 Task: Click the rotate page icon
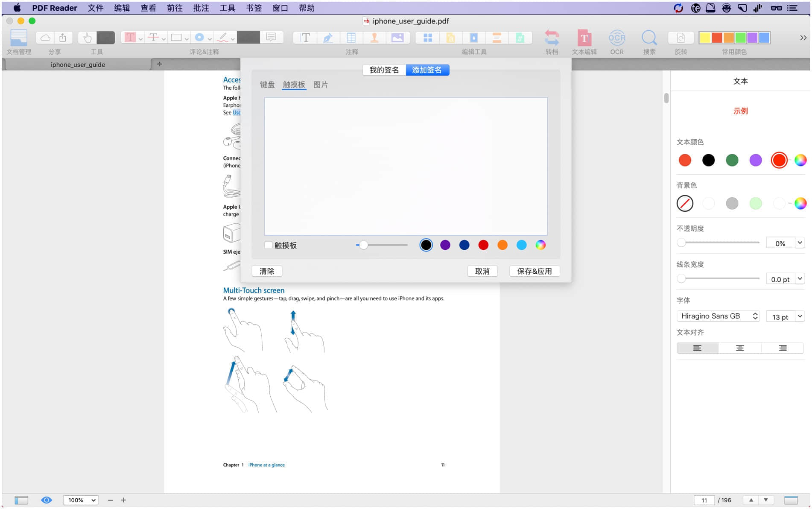click(681, 38)
